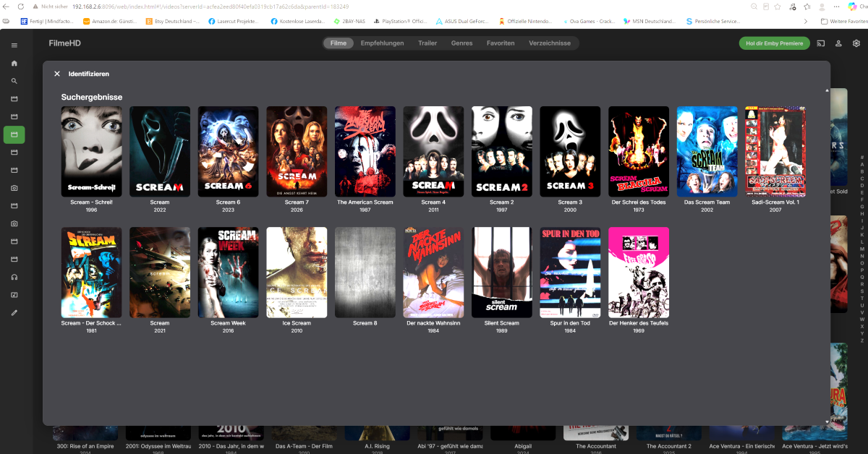Bookmark page with the star icon
Image resolution: width=868 pixels, height=454 pixels.
(777, 6)
